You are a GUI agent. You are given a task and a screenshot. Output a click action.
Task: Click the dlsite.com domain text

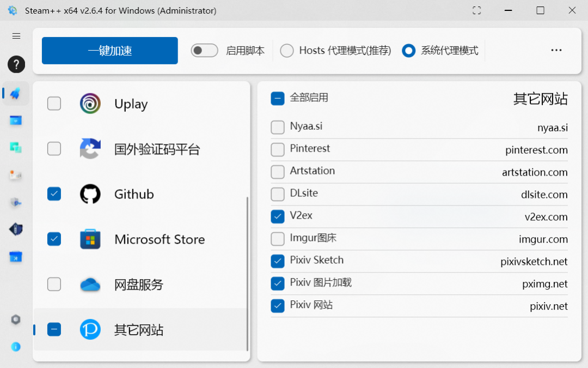[x=544, y=195]
